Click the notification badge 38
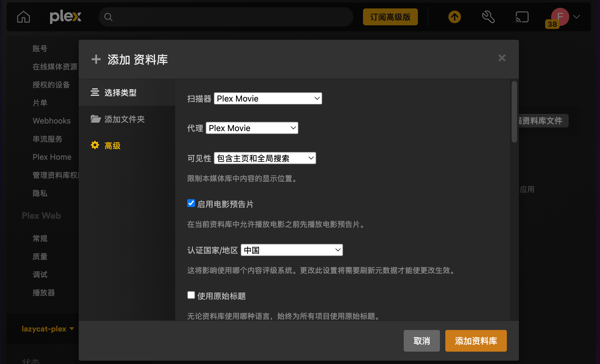The height and width of the screenshot is (364, 600). click(552, 24)
